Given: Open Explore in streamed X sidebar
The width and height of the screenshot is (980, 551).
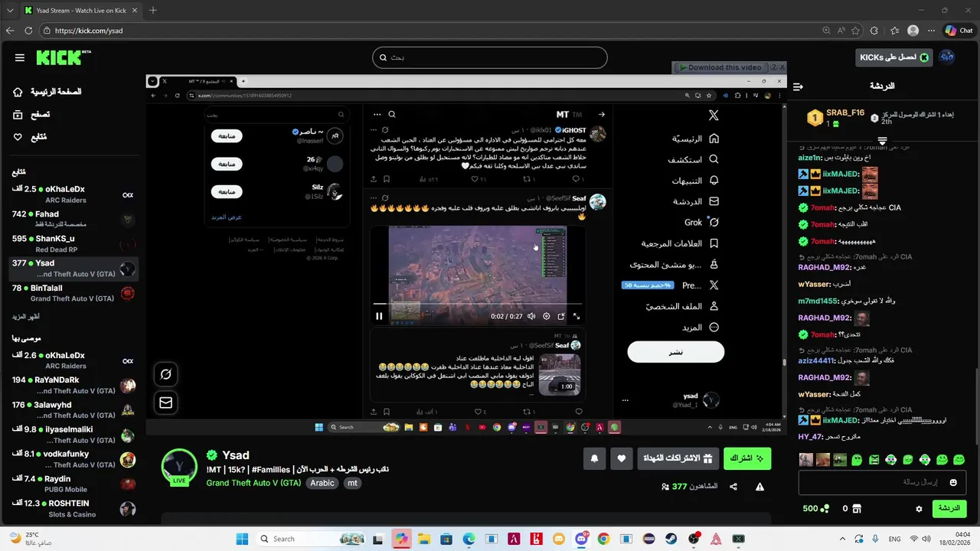Looking at the screenshot, I should 694,160.
